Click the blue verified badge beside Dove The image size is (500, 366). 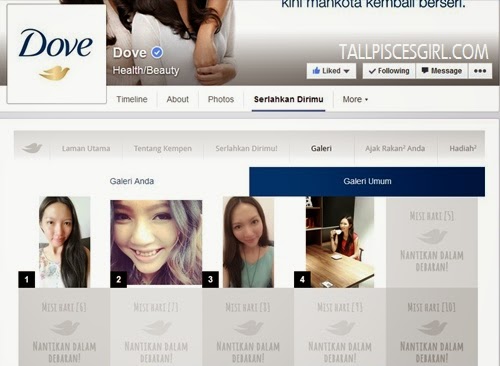click(x=157, y=52)
